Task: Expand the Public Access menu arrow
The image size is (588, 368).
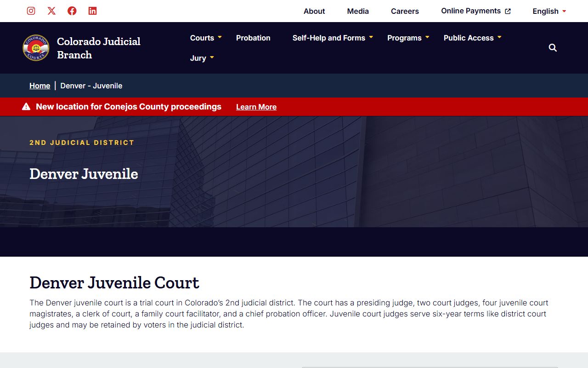Action: coord(499,37)
